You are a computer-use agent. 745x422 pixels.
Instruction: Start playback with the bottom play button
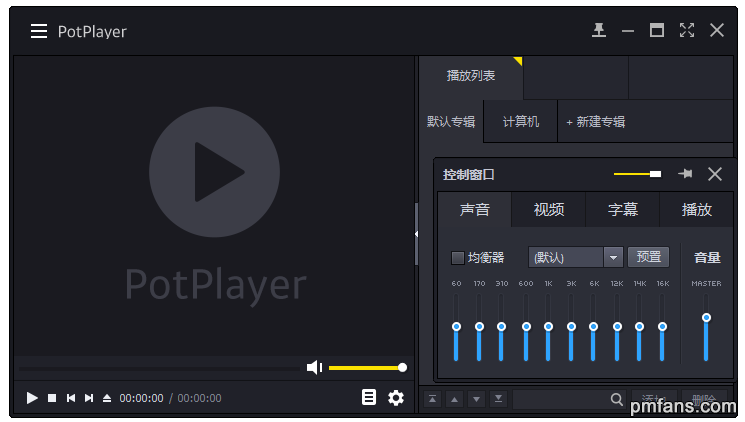coord(32,398)
